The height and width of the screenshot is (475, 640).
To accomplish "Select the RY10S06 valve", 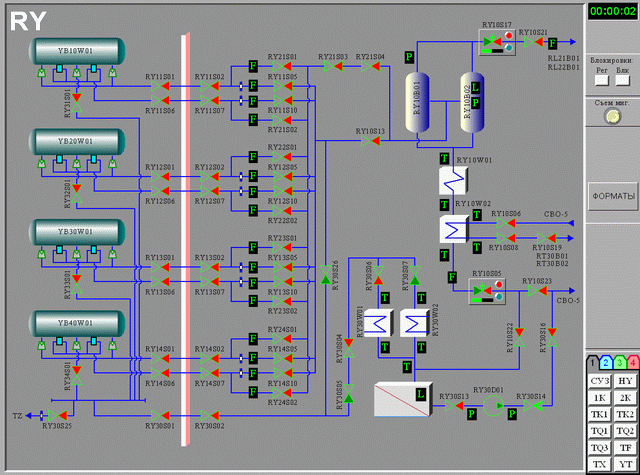I will tap(506, 223).
